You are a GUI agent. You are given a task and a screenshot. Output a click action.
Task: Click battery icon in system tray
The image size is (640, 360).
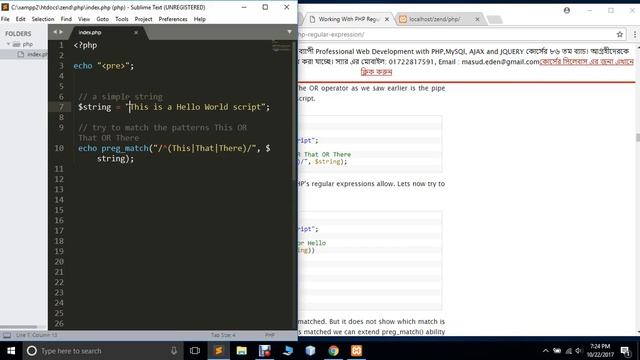[557, 351]
